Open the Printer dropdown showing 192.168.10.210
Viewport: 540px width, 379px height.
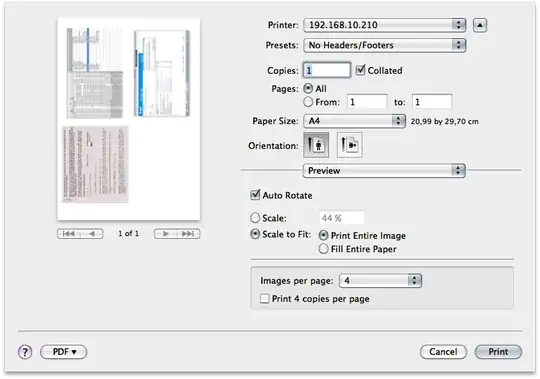(x=385, y=25)
